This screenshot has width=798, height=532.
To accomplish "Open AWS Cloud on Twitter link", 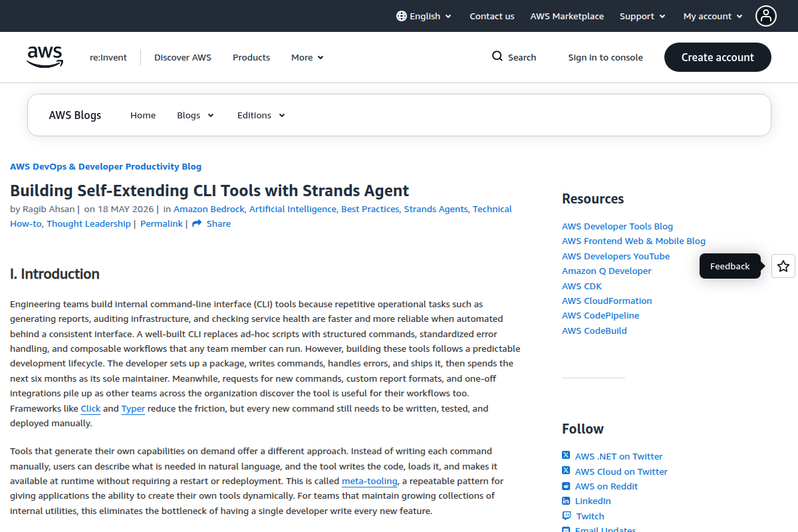I will [621, 471].
